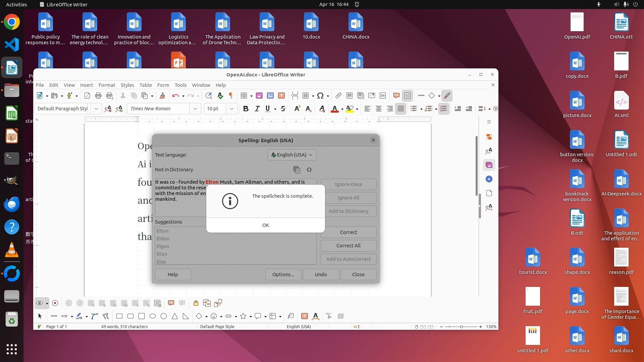Click the Insert Table icon
Viewport: 644px width, 362px height.
(x=244, y=96)
